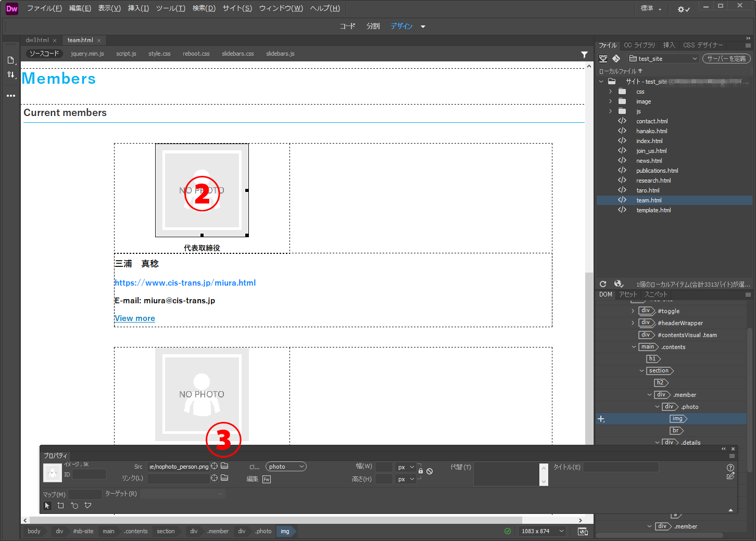Switch to the CC ライブラリ panel tab
Image resolution: width=756 pixels, height=541 pixels.
[639, 45]
